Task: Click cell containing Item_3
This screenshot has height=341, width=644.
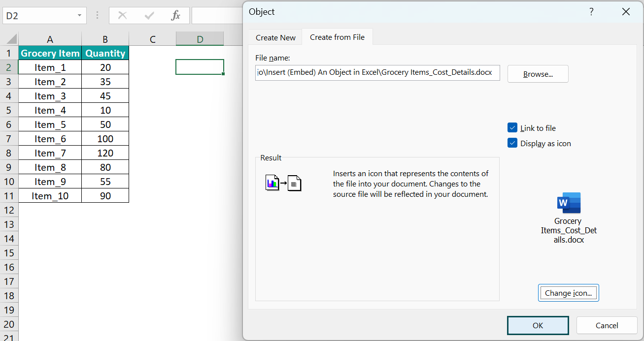Action: (x=50, y=96)
